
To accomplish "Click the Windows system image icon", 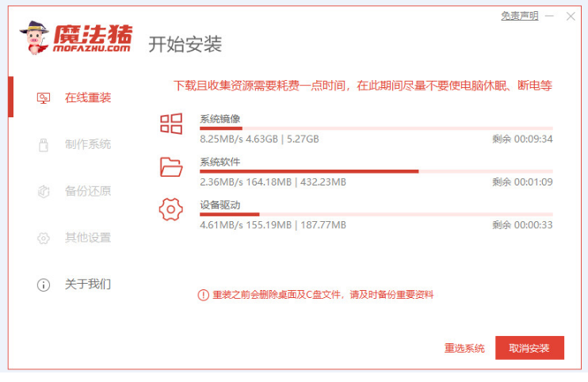I will click(171, 123).
